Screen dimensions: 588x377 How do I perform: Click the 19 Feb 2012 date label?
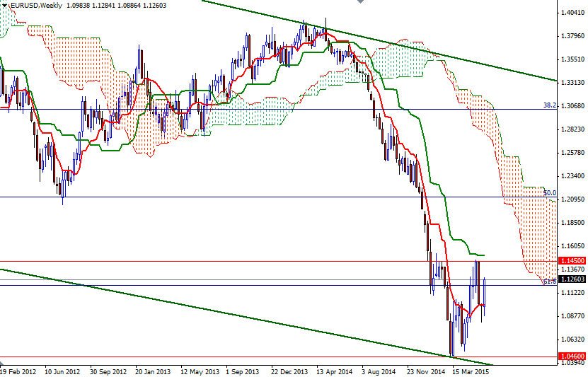click(x=18, y=372)
